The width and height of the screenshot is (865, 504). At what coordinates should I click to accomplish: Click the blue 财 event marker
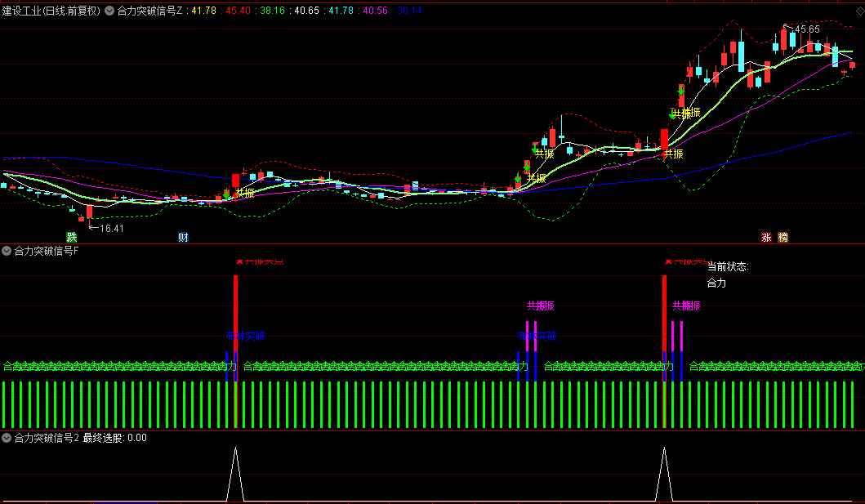tap(183, 237)
